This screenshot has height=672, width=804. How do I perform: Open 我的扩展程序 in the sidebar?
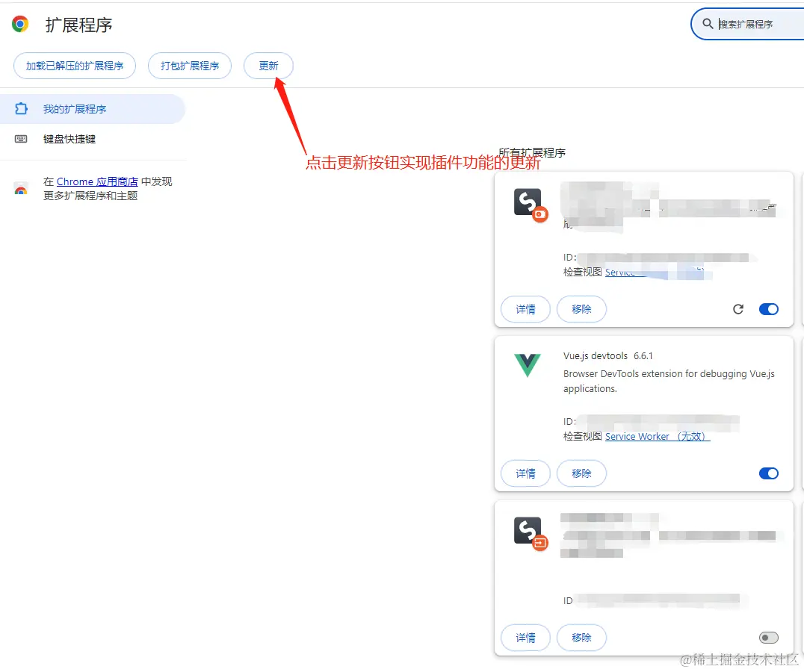click(x=93, y=109)
